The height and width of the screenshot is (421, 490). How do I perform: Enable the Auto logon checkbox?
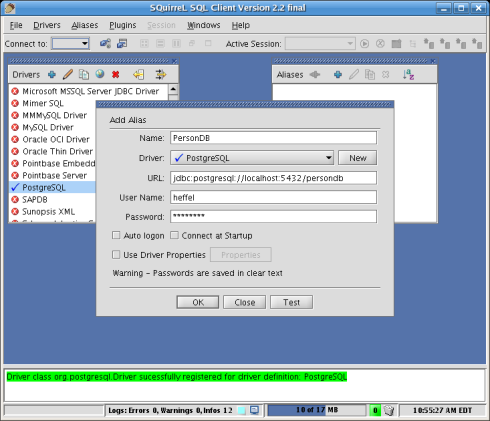tap(116, 235)
